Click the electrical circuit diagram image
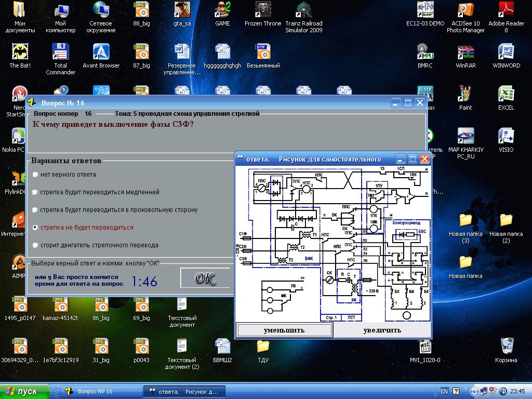 pos(334,243)
